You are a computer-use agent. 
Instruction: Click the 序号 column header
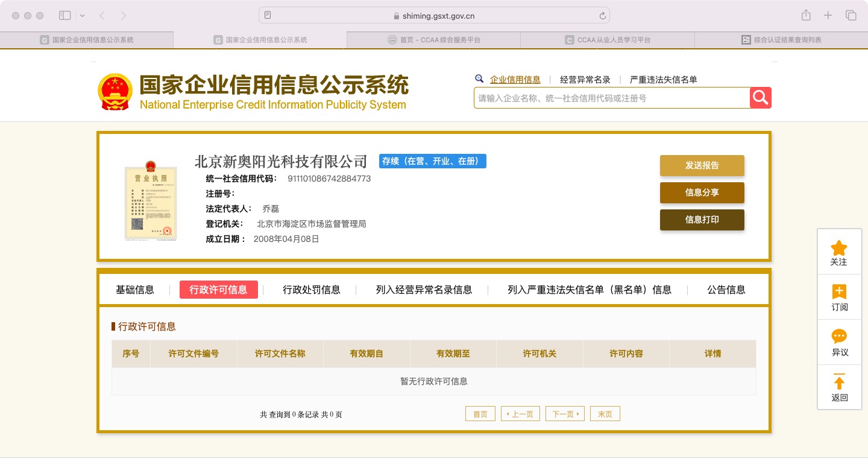131,354
